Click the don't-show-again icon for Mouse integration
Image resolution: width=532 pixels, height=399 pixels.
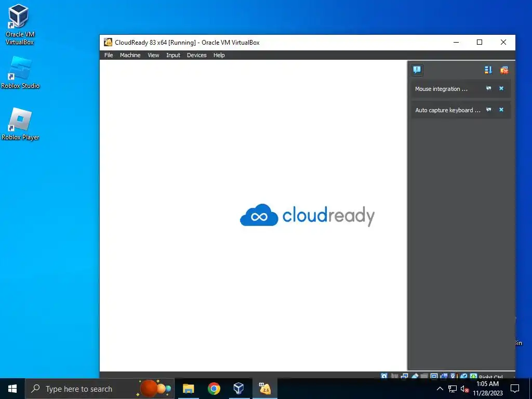point(488,88)
